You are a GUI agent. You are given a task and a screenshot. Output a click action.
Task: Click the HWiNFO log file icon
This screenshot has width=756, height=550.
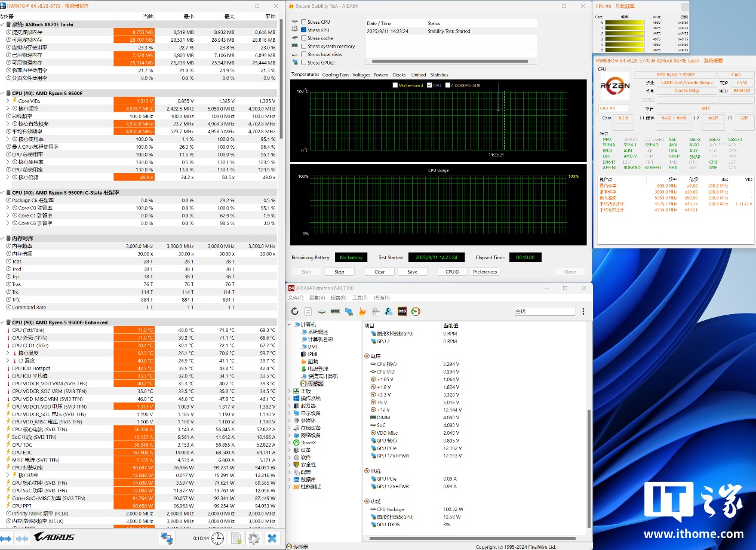[x=236, y=538]
